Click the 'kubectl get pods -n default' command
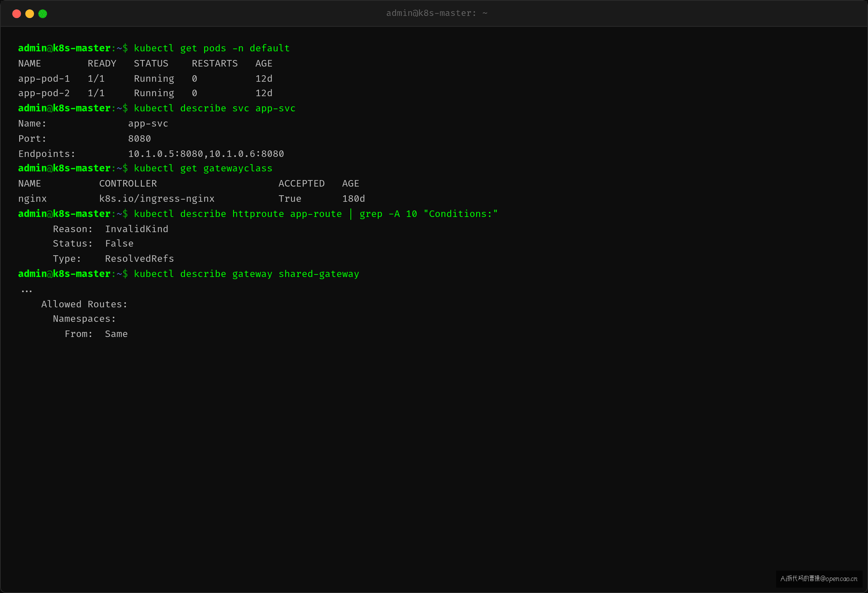Image resolution: width=868 pixels, height=593 pixels. pyautogui.click(x=212, y=48)
